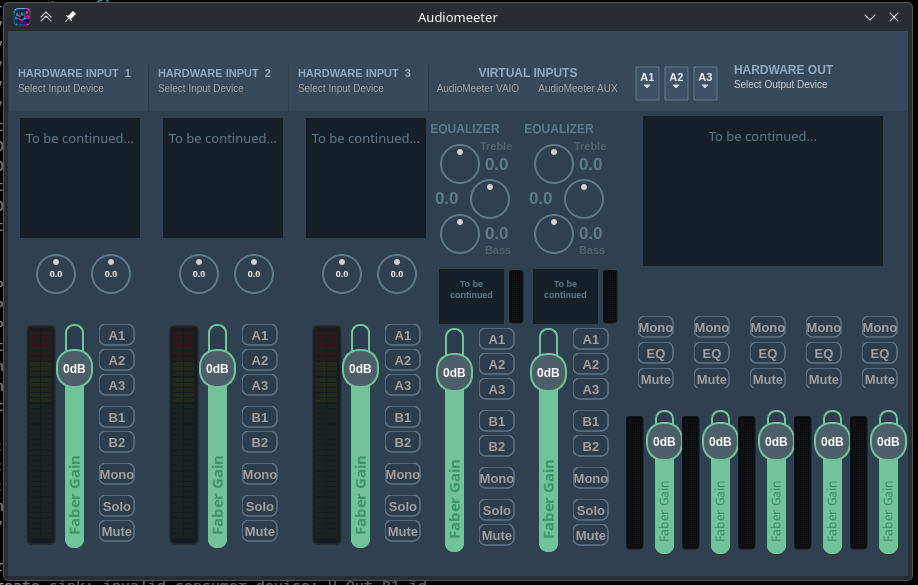Toggle B1 routing on AudioMeeter VAIO strip

[x=496, y=421]
